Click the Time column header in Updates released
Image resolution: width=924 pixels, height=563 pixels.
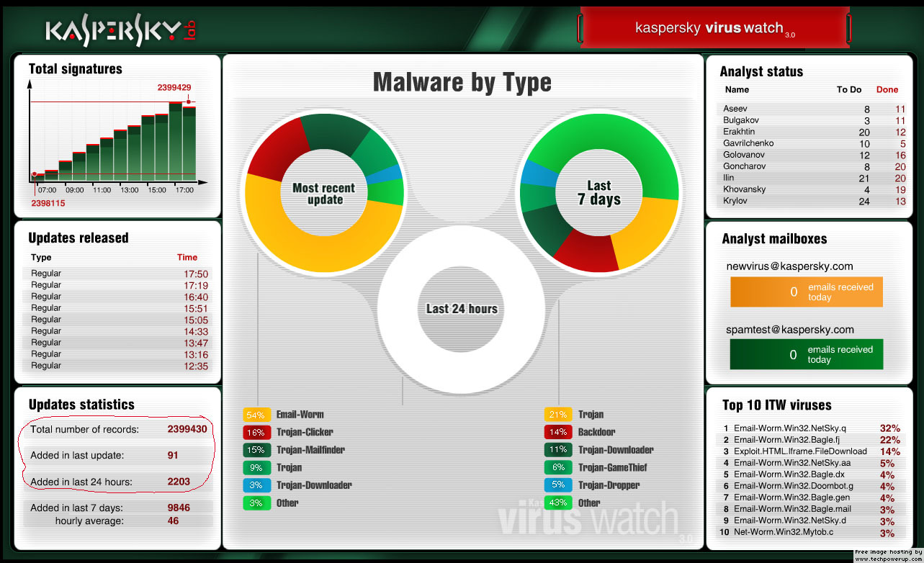coord(187,257)
